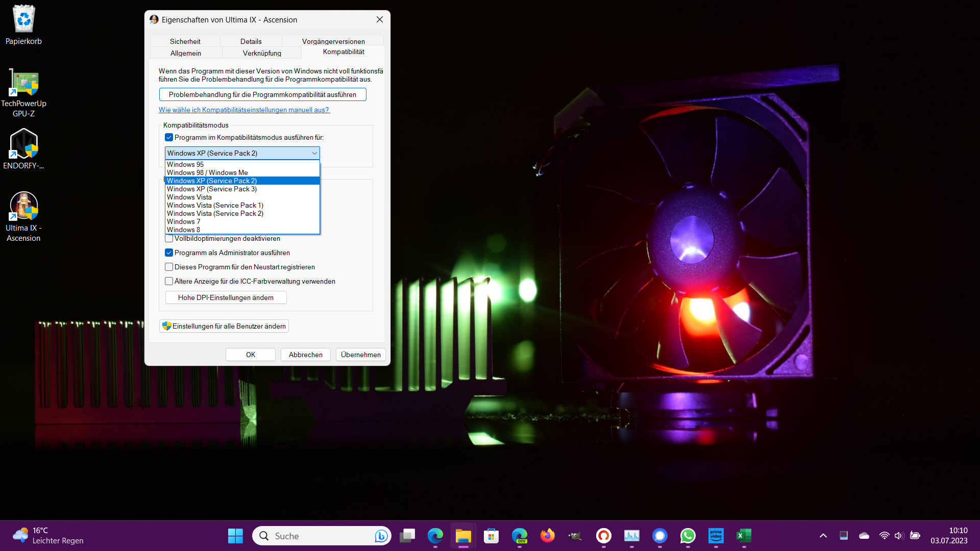Click the TechPowerUp GPU-Z desktop icon
The height and width of the screenshot is (551, 980).
click(23, 83)
